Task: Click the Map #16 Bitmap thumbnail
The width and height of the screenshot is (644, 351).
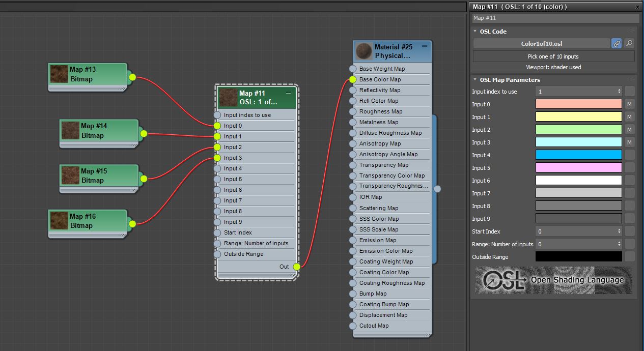Action: click(x=60, y=221)
